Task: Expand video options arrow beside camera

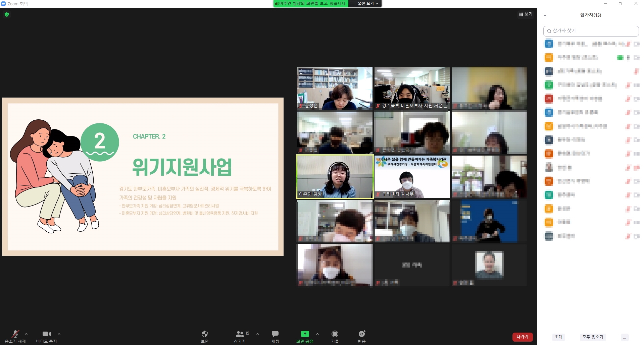Action: pyautogui.click(x=59, y=334)
